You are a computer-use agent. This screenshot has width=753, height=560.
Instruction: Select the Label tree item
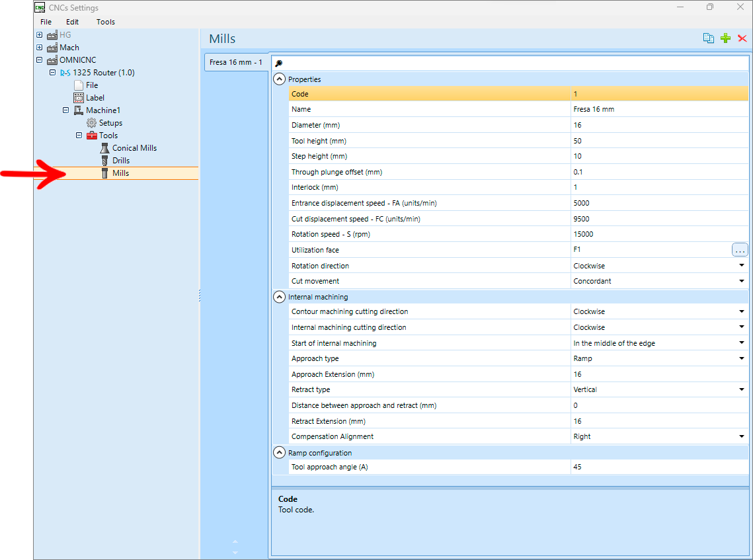point(95,97)
